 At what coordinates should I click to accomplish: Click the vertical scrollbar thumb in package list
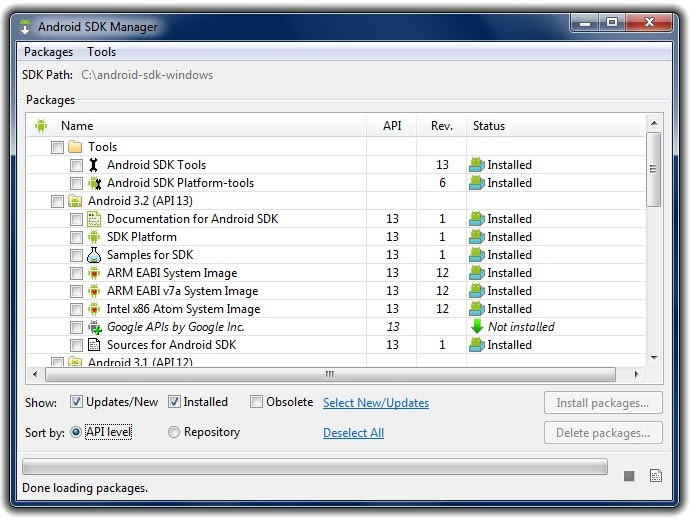[653, 169]
